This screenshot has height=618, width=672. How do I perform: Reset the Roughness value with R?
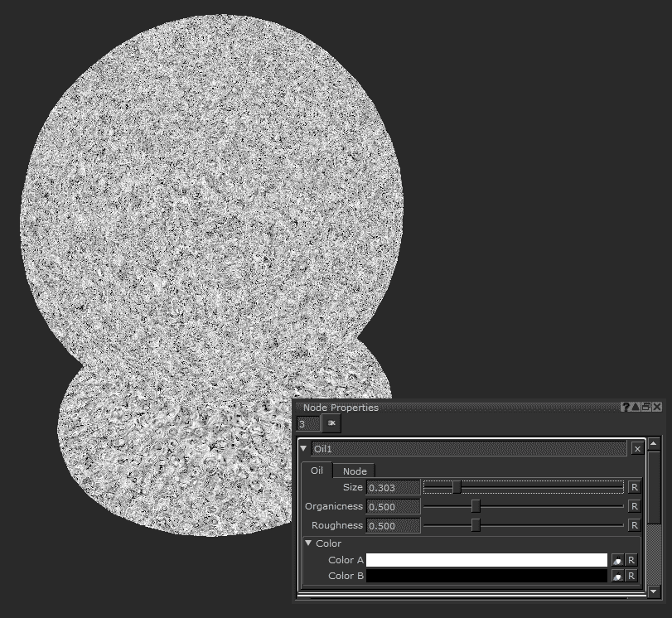pos(634,525)
